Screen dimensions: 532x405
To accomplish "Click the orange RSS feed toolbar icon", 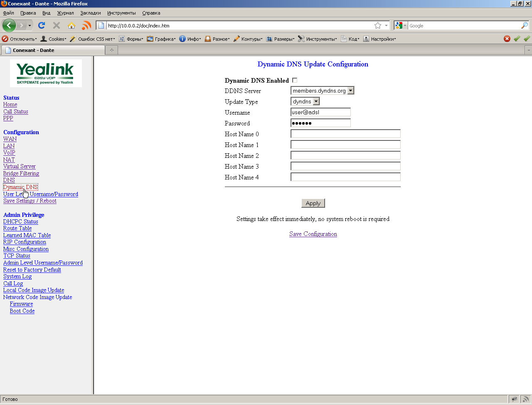I will (x=86, y=26).
